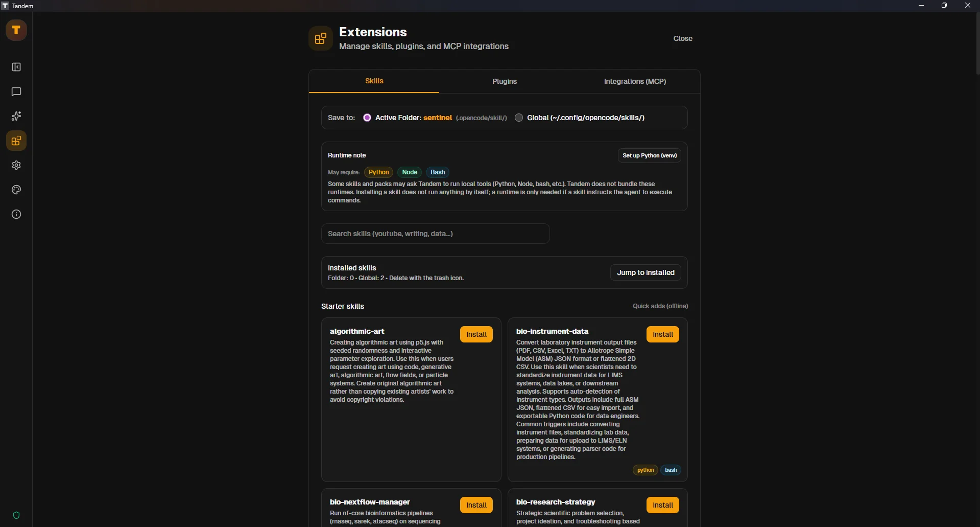The height and width of the screenshot is (527, 980).
Task: Select the Extensions icon in sidebar
Action: tap(16, 141)
